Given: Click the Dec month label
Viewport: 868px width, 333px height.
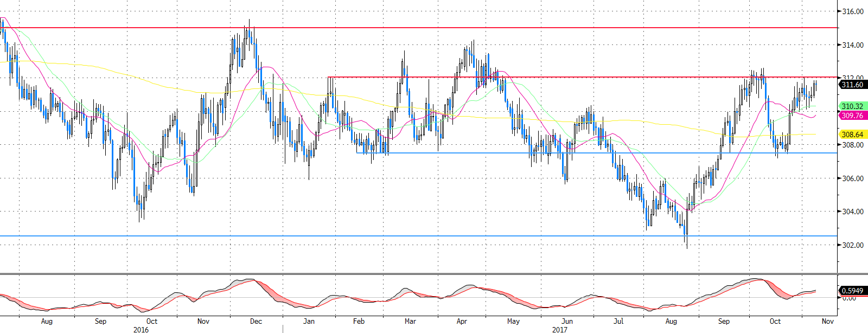Looking at the screenshot, I should coord(256,321).
